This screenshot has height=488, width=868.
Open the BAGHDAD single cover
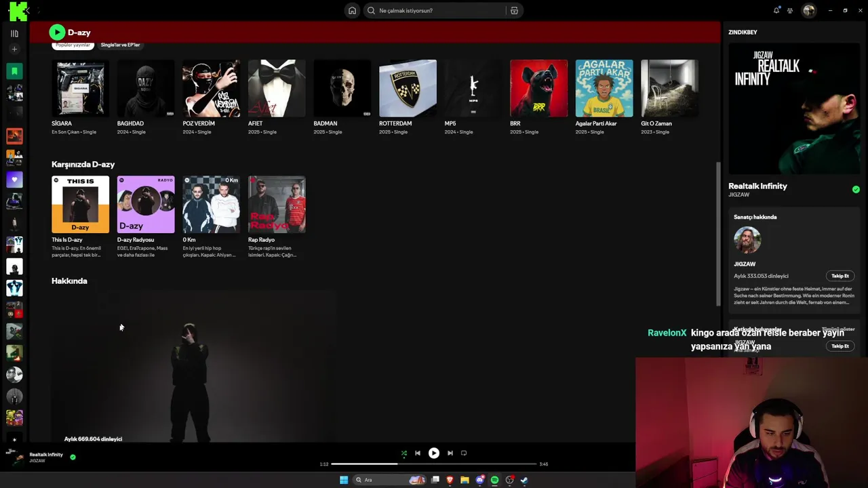[x=146, y=88]
